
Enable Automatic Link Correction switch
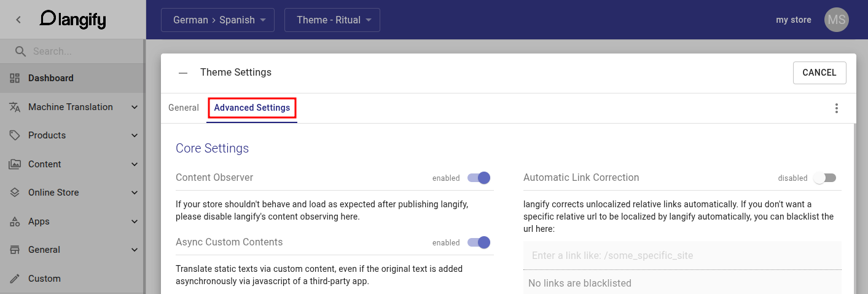click(x=824, y=178)
